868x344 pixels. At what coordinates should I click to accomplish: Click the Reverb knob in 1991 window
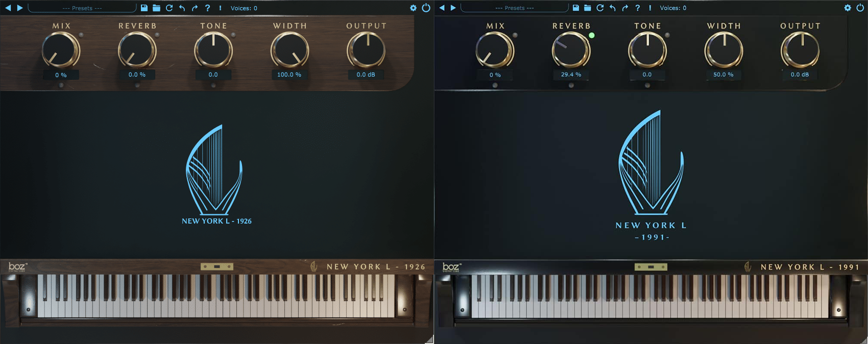click(571, 50)
